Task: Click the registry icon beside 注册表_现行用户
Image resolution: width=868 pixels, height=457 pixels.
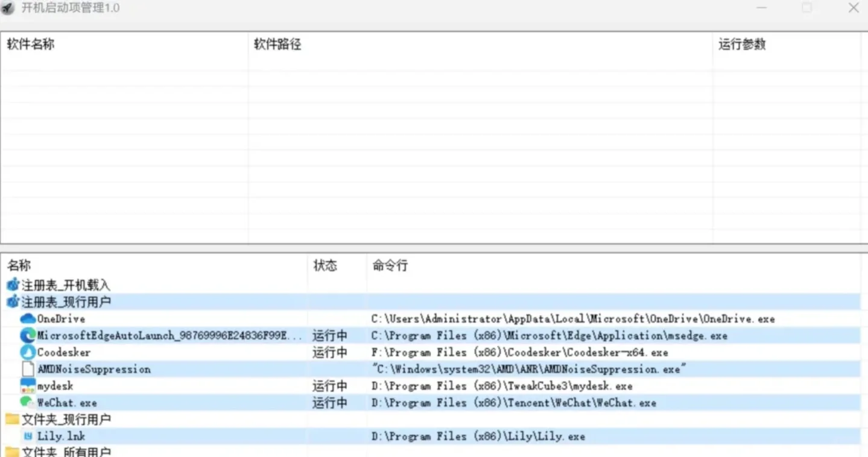Action: [x=13, y=301]
